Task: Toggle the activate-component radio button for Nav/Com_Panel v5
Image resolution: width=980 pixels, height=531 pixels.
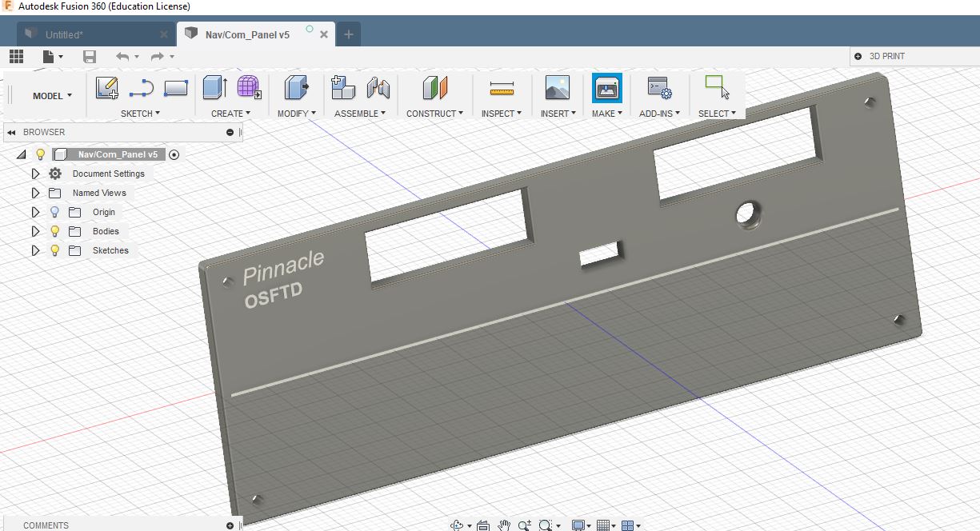Action: (x=174, y=154)
